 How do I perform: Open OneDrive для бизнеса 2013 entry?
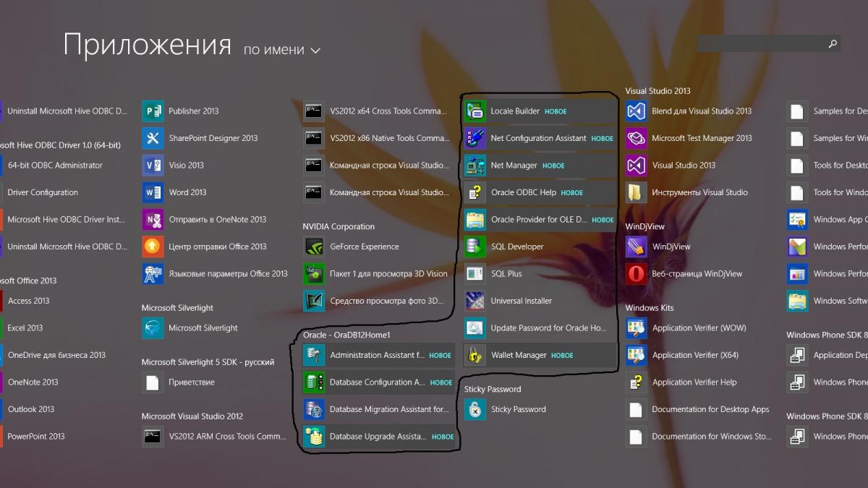(56, 355)
